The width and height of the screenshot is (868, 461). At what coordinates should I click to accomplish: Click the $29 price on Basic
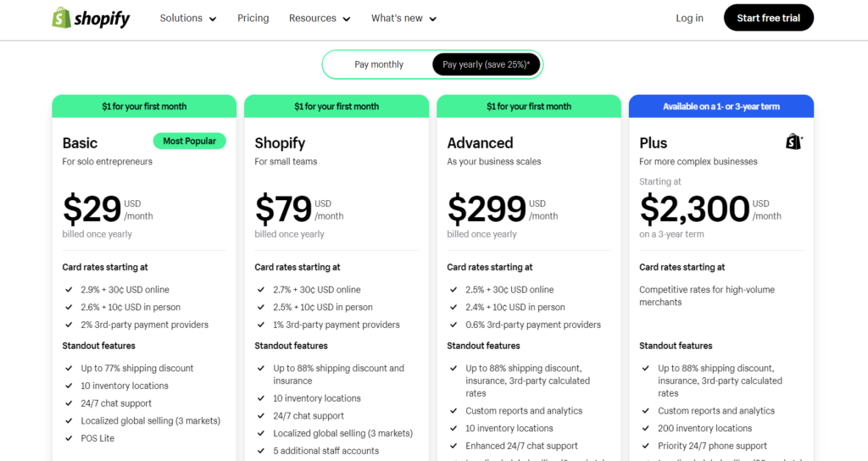point(92,208)
